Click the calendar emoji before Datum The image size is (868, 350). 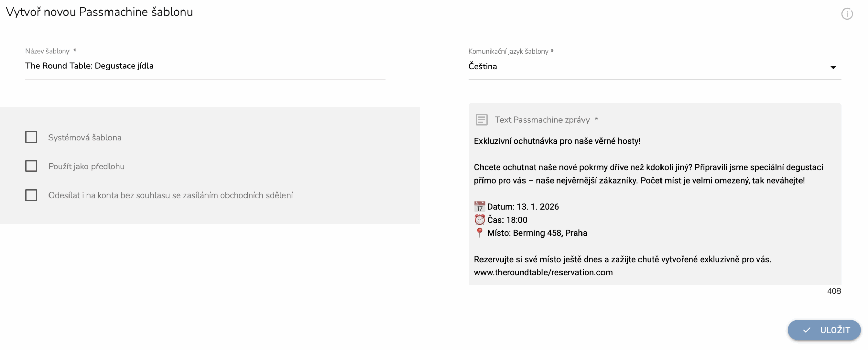tap(479, 206)
